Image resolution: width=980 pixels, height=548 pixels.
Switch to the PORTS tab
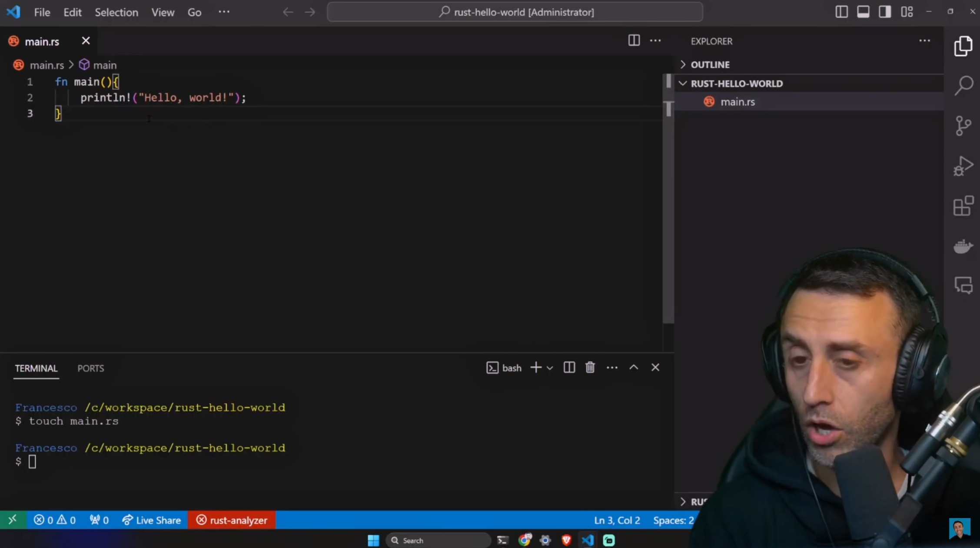tap(90, 368)
